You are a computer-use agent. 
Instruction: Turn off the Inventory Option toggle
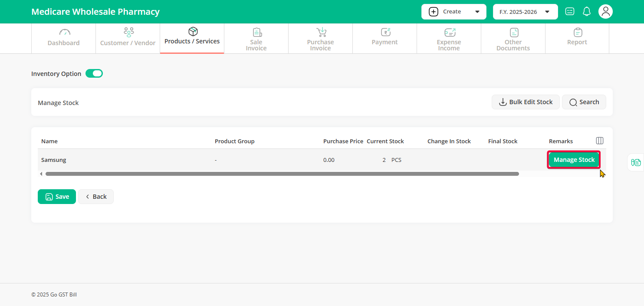pyautogui.click(x=94, y=73)
